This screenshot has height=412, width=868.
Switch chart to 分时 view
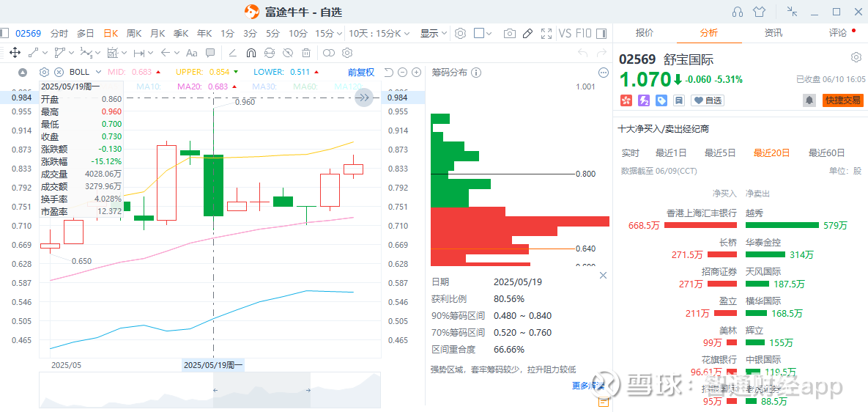click(59, 33)
